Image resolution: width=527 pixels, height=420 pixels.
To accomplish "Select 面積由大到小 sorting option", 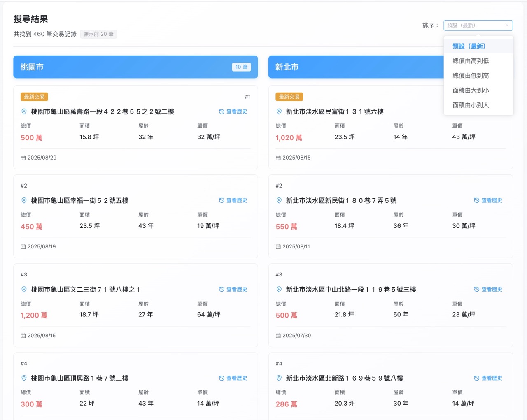I will (470, 90).
